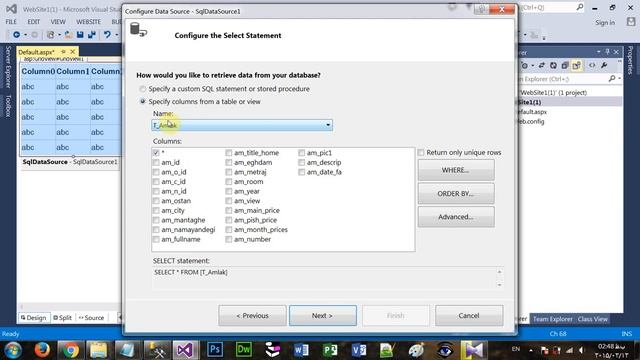This screenshot has width=640, height=360.
Task: Open Solution Explorer search options dropdown
Action: pos(619,78)
